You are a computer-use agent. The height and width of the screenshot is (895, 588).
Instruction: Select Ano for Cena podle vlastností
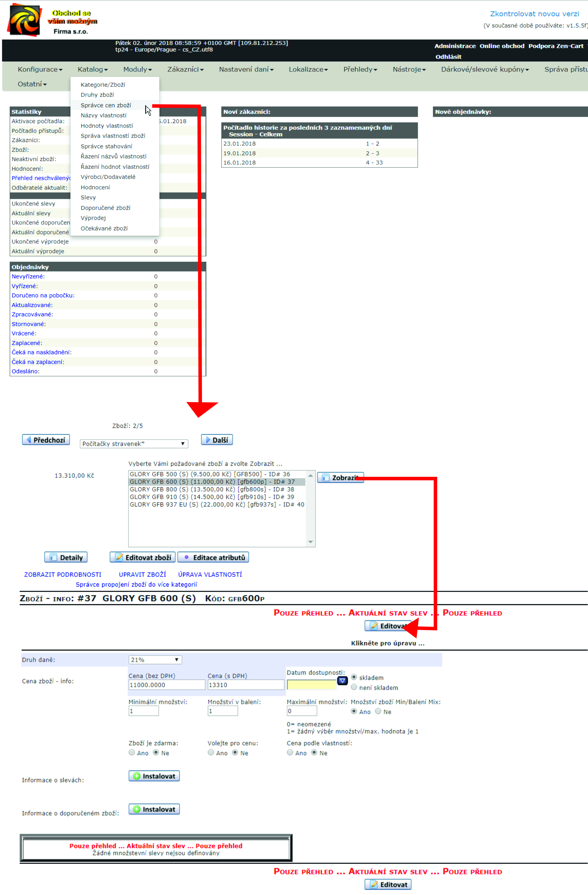(x=290, y=752)
